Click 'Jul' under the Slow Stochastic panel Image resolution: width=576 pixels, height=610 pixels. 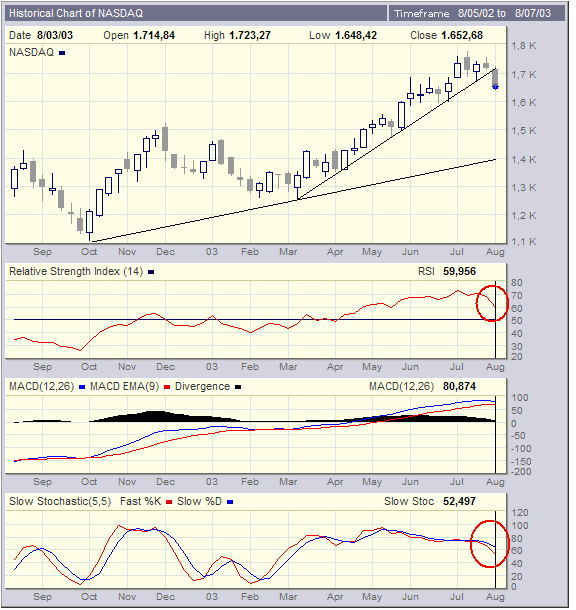pos(457,597)
